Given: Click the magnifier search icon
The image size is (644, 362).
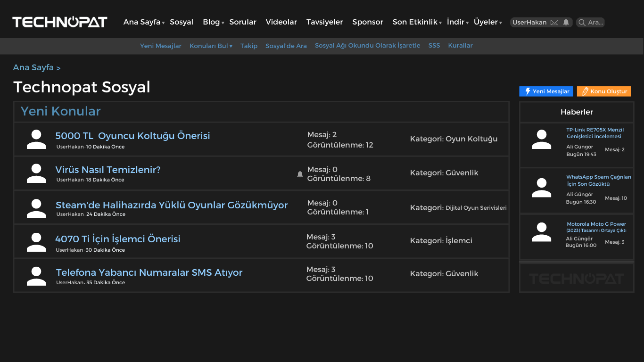Looking at the screenshot, I should click(x=582, y=23).
